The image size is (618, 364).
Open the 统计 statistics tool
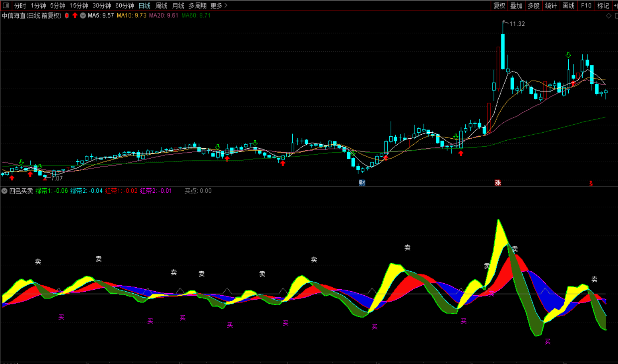point(551,6)
